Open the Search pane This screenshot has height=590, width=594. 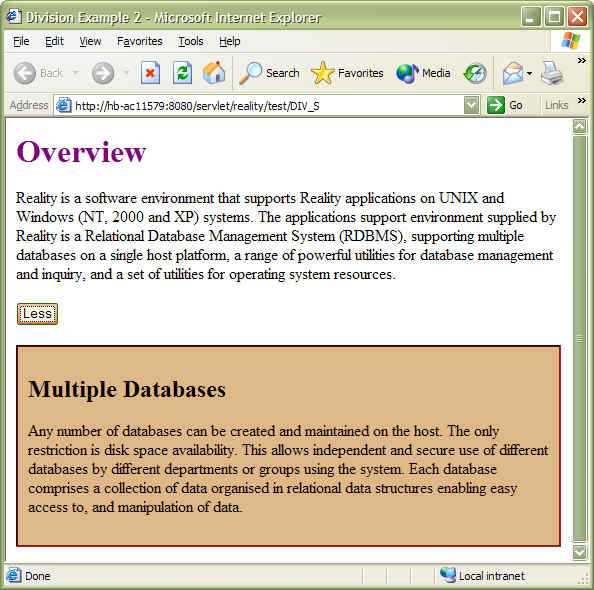[269, 73]
